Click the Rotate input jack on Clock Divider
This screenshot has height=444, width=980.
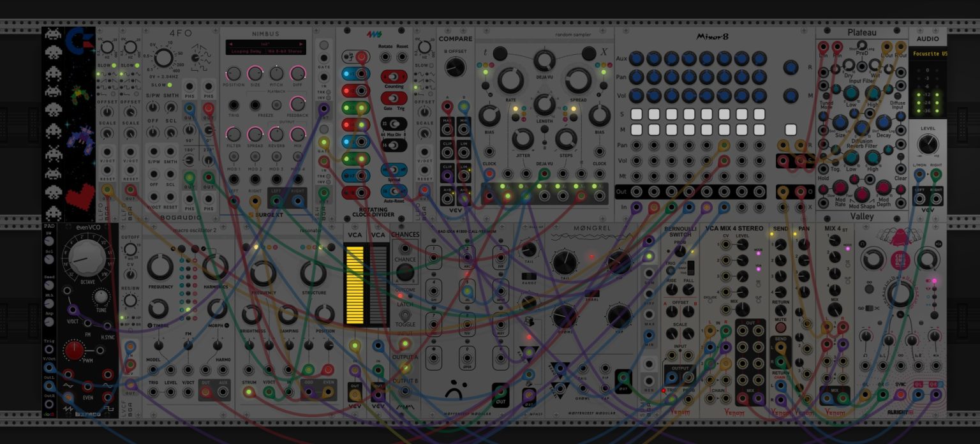(385, 57)
